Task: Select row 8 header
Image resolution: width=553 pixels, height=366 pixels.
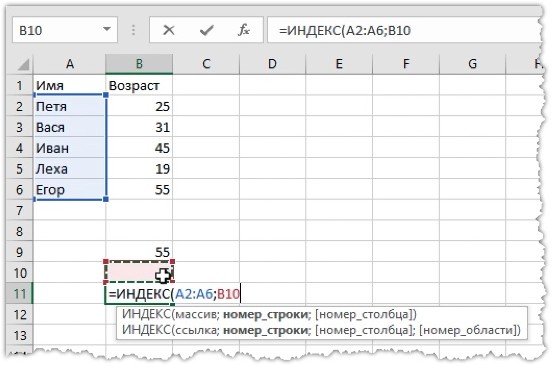Action: [x=19, y=231]
